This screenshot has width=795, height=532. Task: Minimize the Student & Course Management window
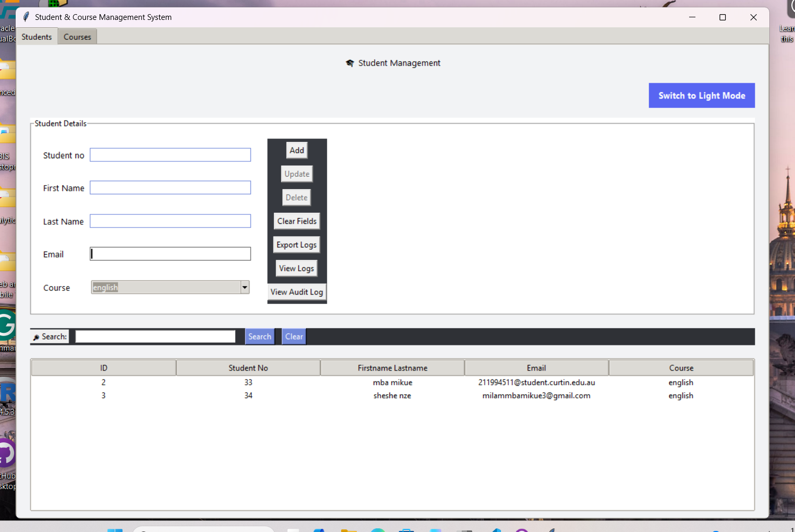click(692, 17)
